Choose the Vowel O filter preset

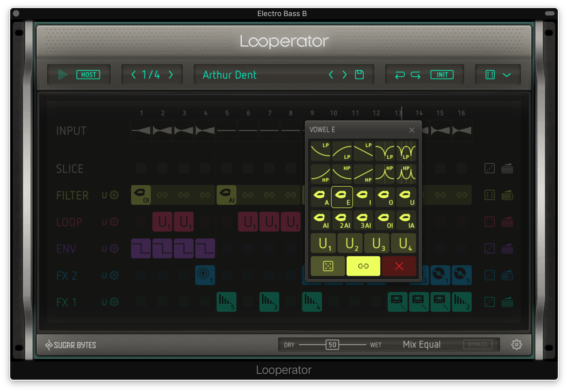385,197
